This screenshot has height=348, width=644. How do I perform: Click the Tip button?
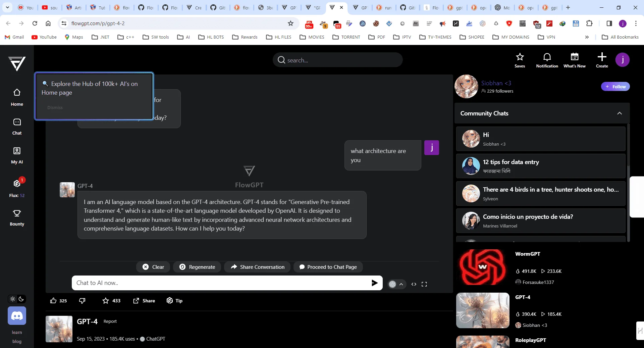click(x=174, y=301)
